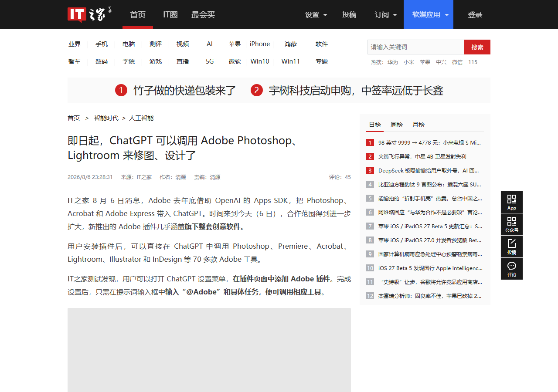This screenshot has width=558, height=392.
Task: Open the 业界 category
Action: 75,44
